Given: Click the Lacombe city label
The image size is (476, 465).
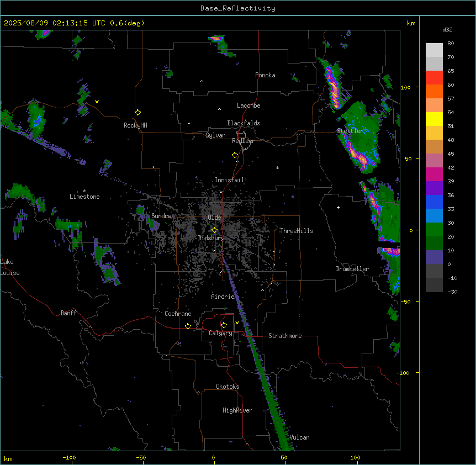Looking at the screenshot, I should coord(248,105).
